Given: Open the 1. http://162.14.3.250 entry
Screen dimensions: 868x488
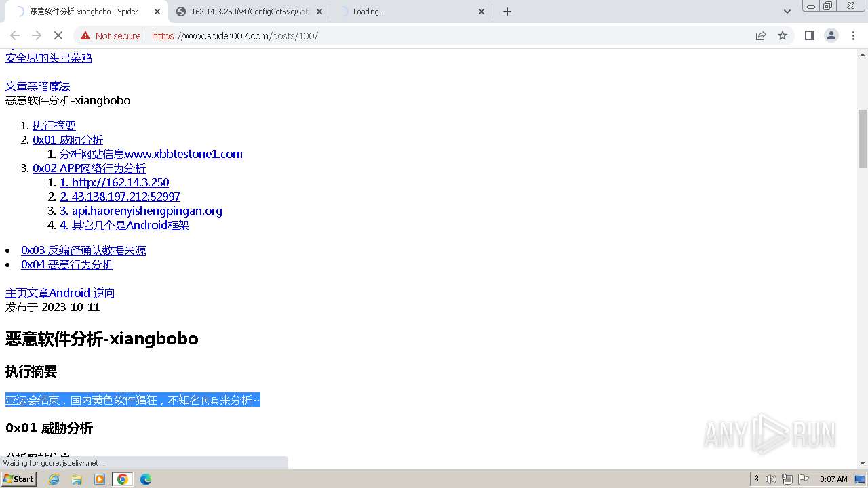Looking at the screenshot, I should [x=115, y=182].
